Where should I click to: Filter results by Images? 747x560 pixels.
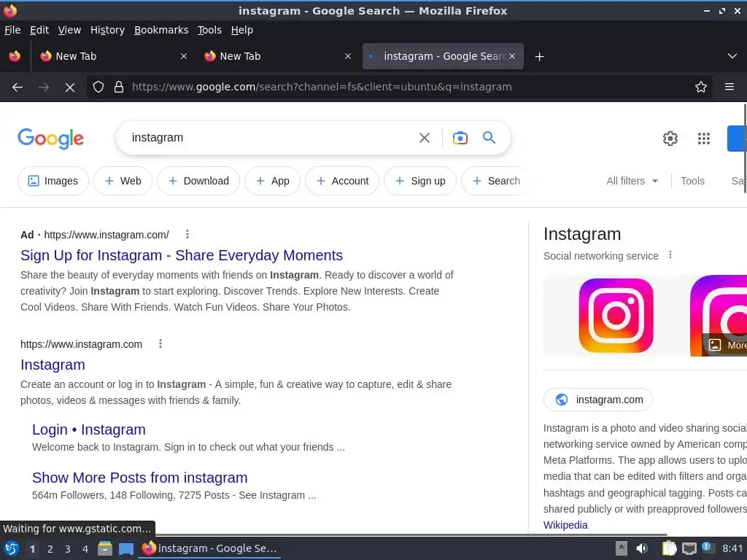point(53,181)
